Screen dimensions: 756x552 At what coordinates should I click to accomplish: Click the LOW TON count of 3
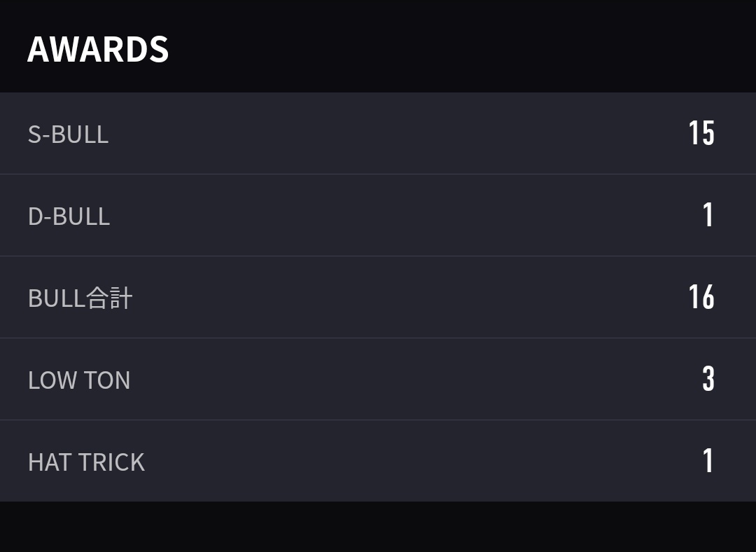pyautogui.click(x=708, y=379)
